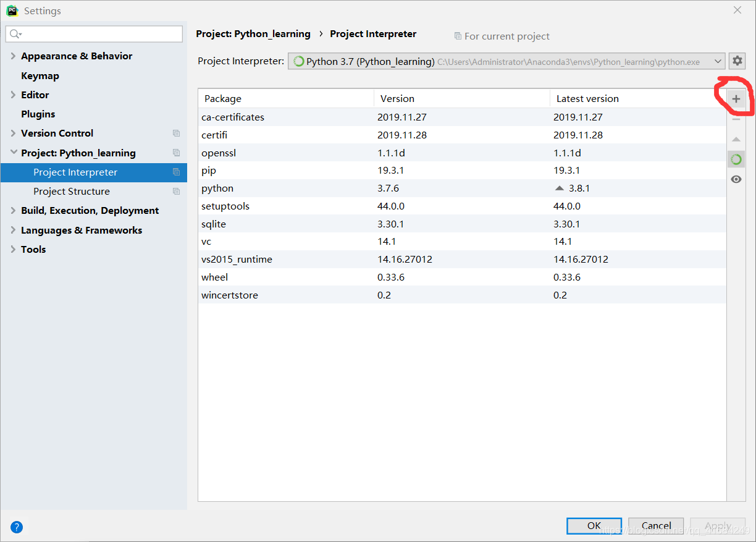Click the Apply button
This screenshot has width=756, height=542.
tap(718, 526)
